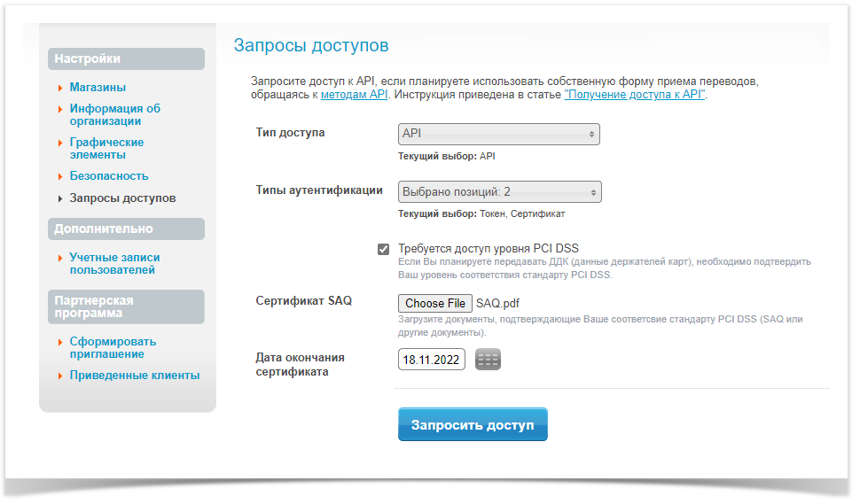Expand the Тип доступа dropdown
Screen dimensions: 860x504
pos(499,134)
